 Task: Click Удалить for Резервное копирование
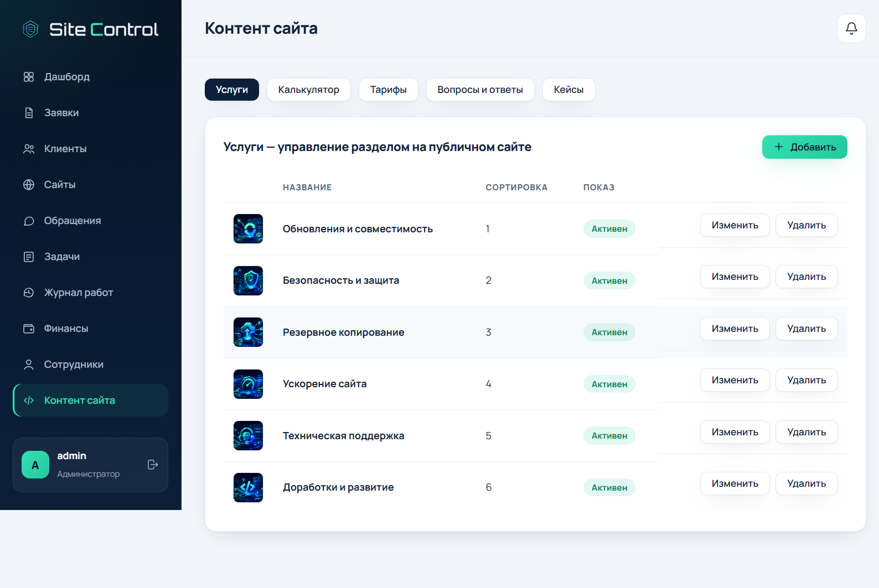tap(806, 329)
